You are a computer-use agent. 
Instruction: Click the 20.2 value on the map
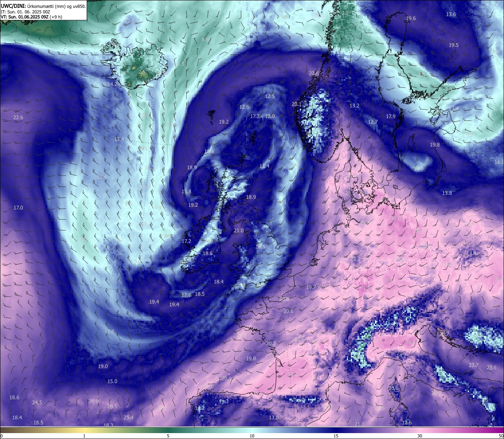271,344
